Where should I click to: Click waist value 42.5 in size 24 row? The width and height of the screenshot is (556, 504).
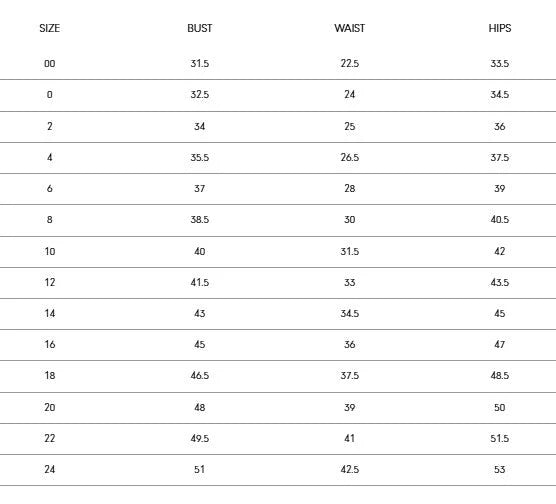pos(350,470)
